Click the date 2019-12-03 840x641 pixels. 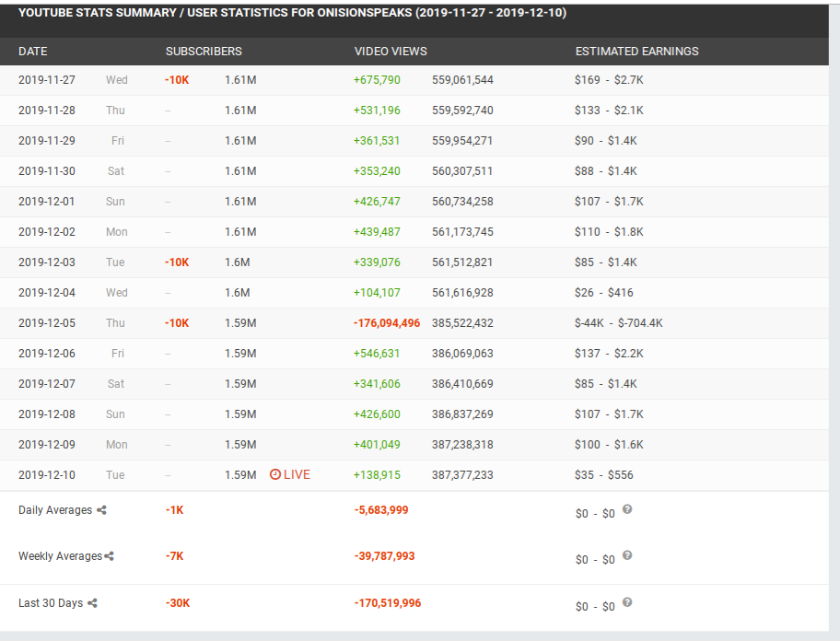click(x=47, y=262)
